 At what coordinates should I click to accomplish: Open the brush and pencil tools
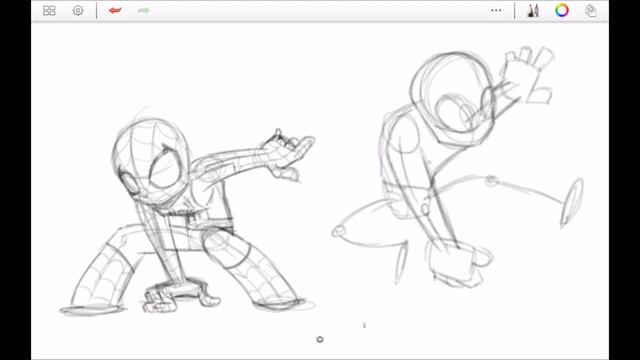point(533,11)
